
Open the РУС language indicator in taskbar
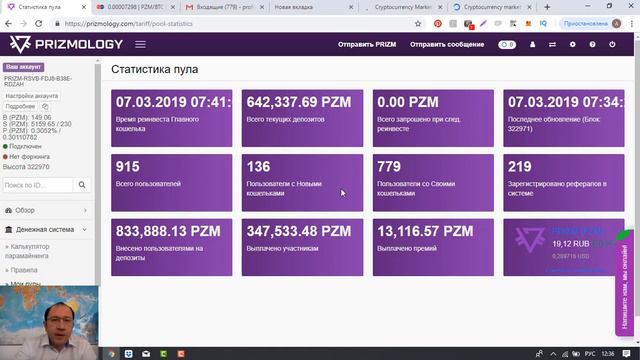[x=590, y=354]
